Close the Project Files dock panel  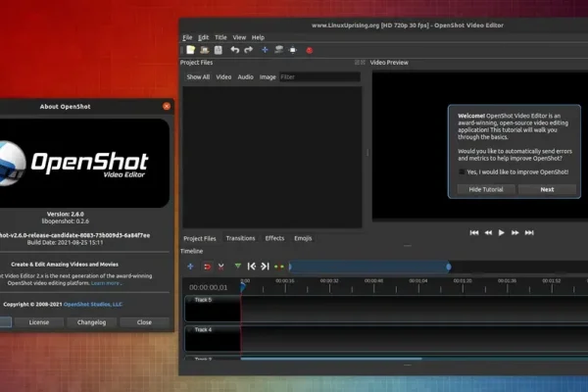[363, 63]
